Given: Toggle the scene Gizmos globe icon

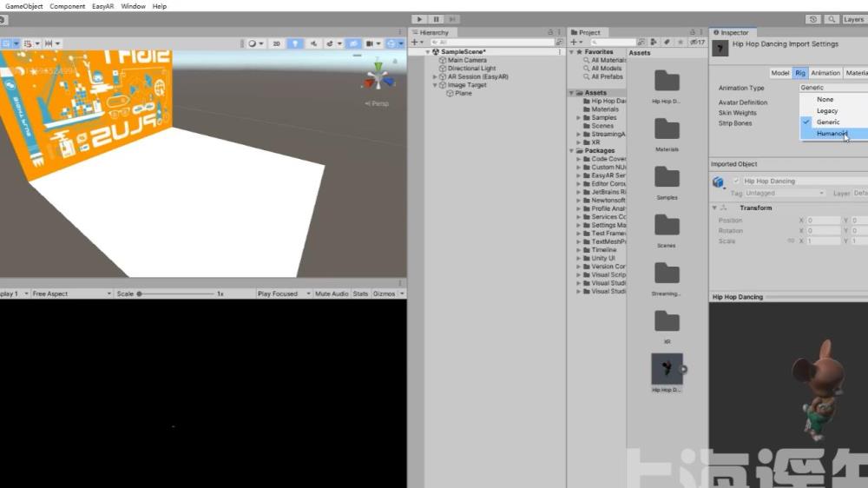Looking at the screenshot, I should pos(391,43).
